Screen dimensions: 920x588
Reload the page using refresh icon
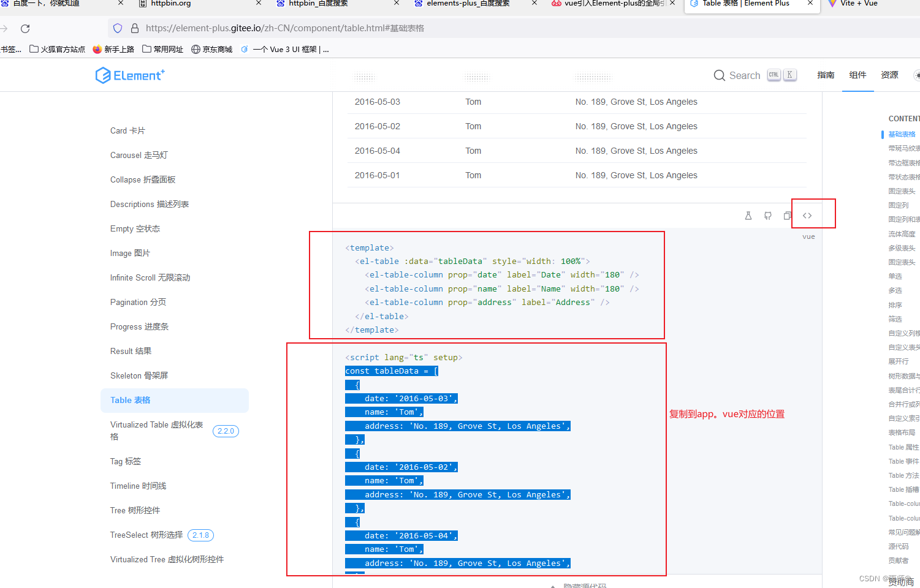click(25, 28)
